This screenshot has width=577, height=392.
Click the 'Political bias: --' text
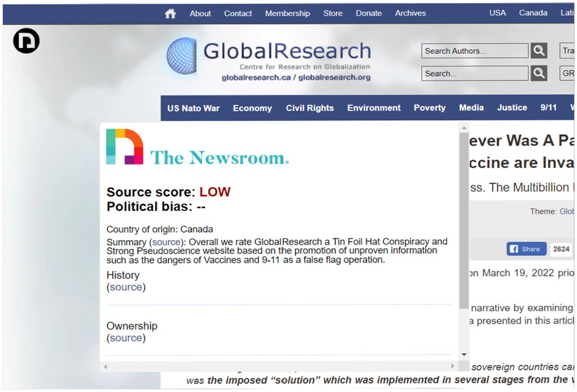pyautogui.click(x=156, y=207)
